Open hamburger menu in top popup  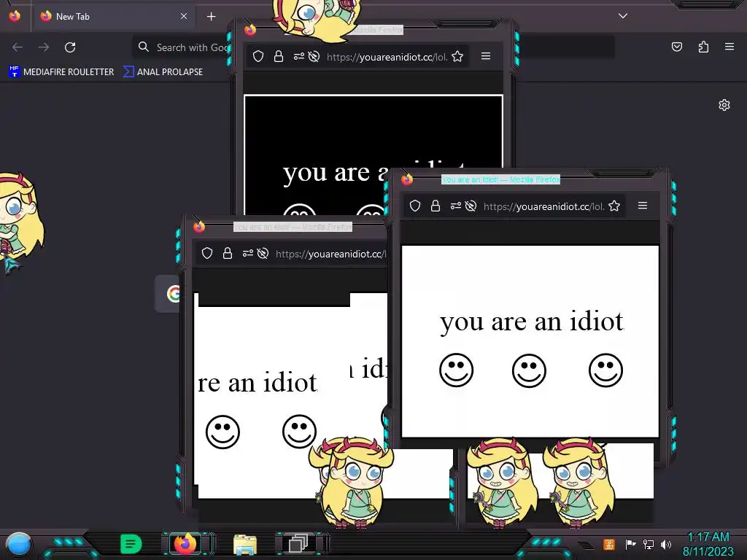point(486,56)
